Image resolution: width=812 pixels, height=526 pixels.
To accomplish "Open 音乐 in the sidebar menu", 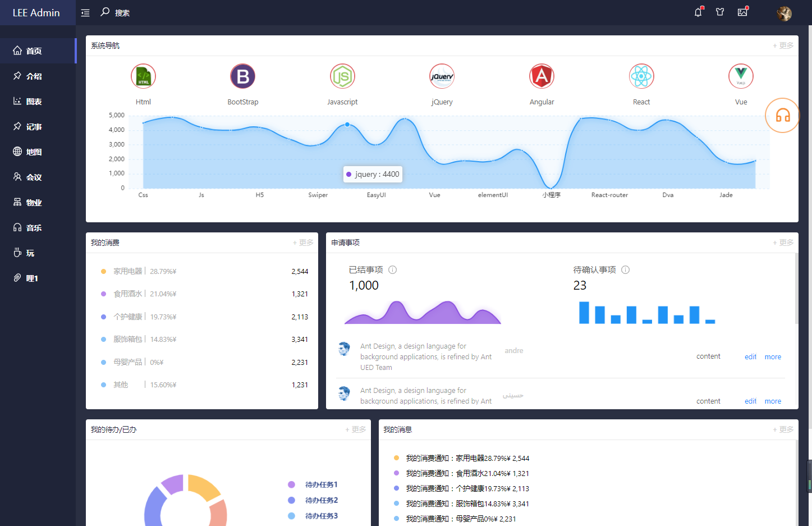I will point(38,228).
